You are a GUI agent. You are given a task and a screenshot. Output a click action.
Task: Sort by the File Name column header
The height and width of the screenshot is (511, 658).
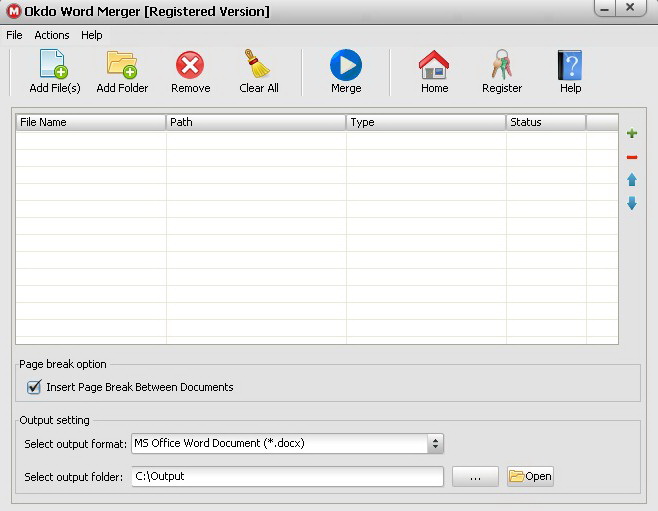91,123
